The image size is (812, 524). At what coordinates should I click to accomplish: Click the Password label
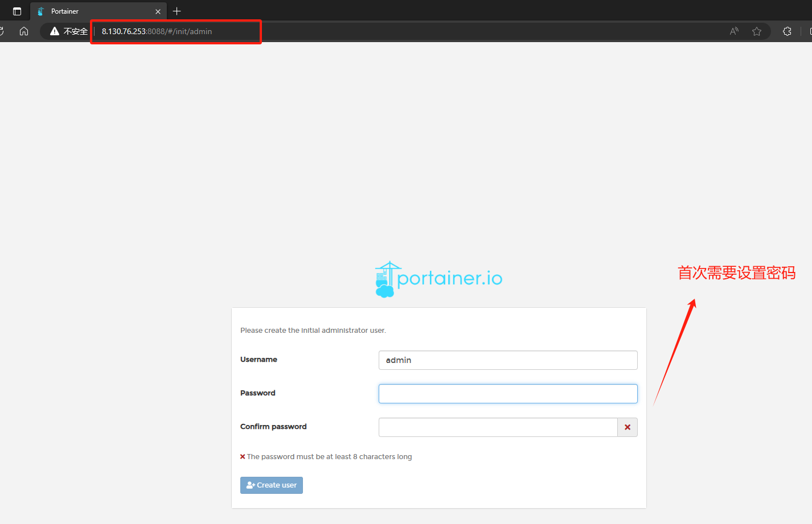[x=257, y=393]
